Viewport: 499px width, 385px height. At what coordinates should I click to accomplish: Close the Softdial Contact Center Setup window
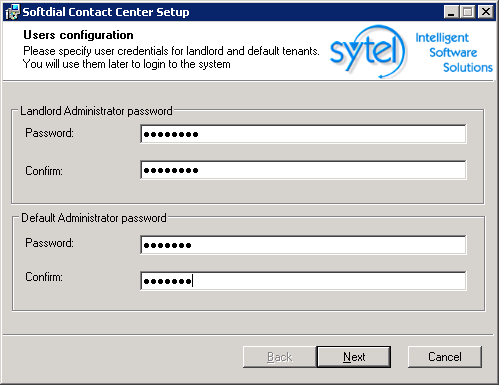coord(486,12)
